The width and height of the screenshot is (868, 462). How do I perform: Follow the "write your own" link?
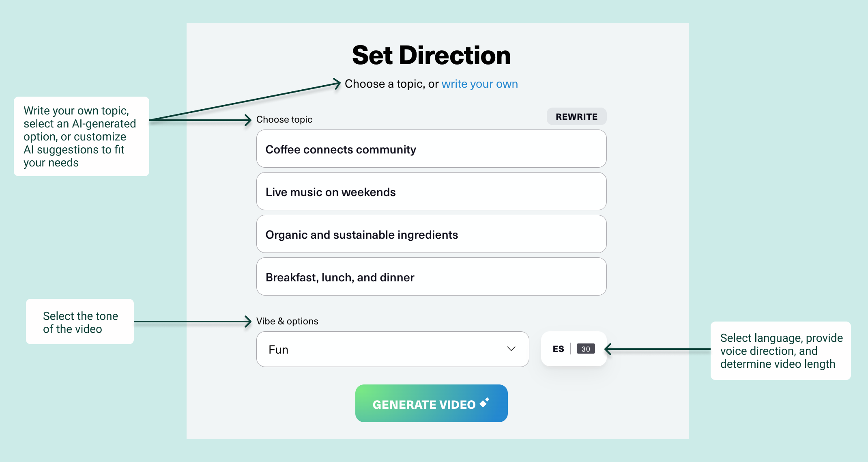pos(479,84)
